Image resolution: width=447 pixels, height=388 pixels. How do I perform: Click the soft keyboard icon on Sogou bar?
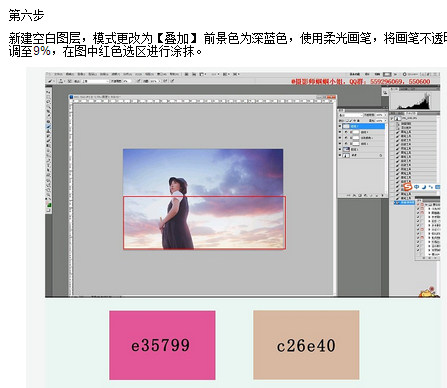[437, 187]
